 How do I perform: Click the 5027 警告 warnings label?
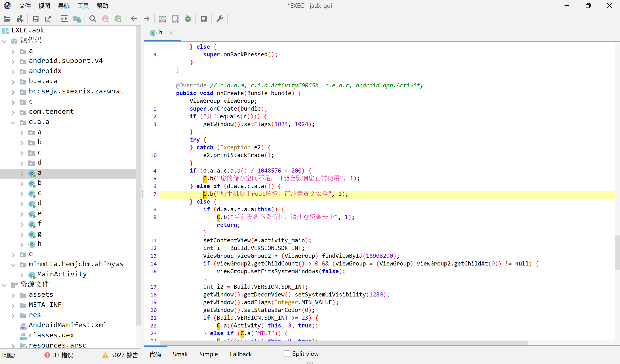pyautogui.click(x=124, y=355)
